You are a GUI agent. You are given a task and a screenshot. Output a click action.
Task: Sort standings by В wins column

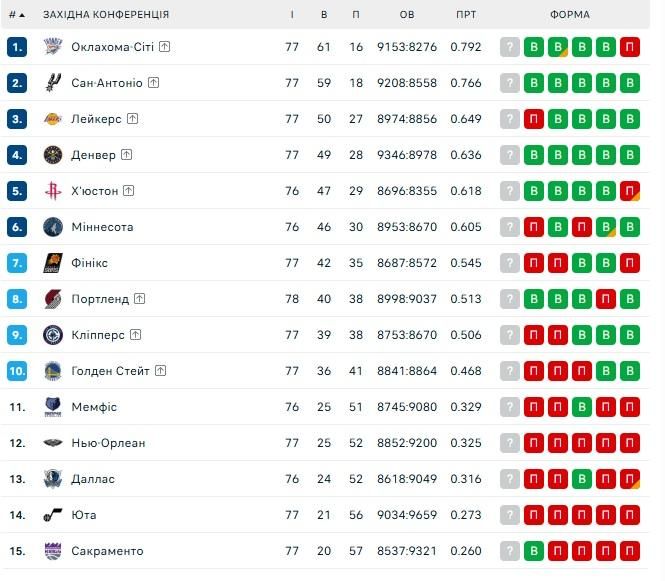324,15
